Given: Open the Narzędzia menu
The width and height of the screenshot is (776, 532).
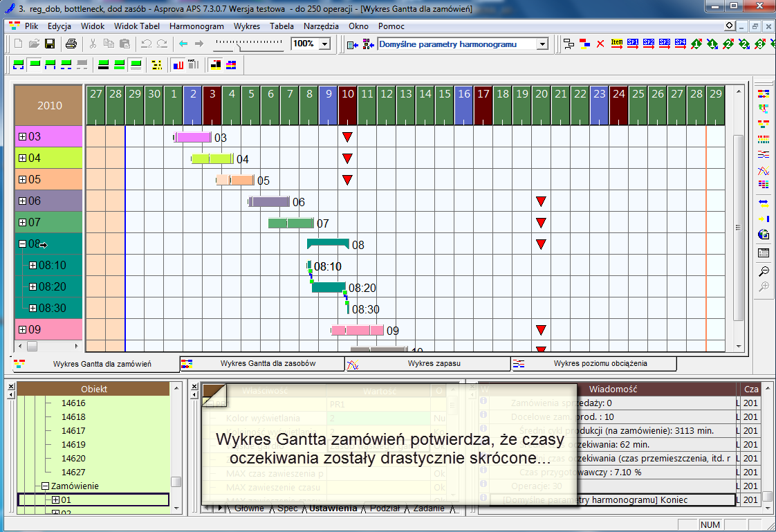Looking at the screenshot, I should point(321,26).
